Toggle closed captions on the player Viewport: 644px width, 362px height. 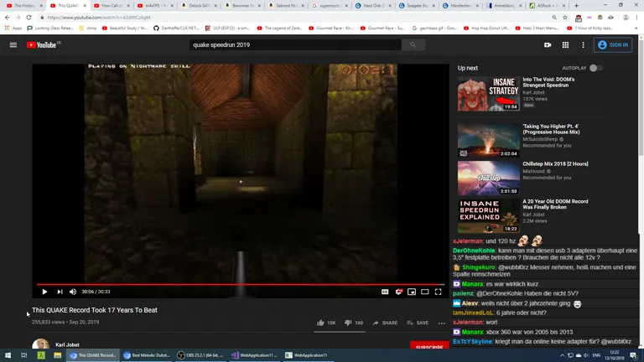385,292
